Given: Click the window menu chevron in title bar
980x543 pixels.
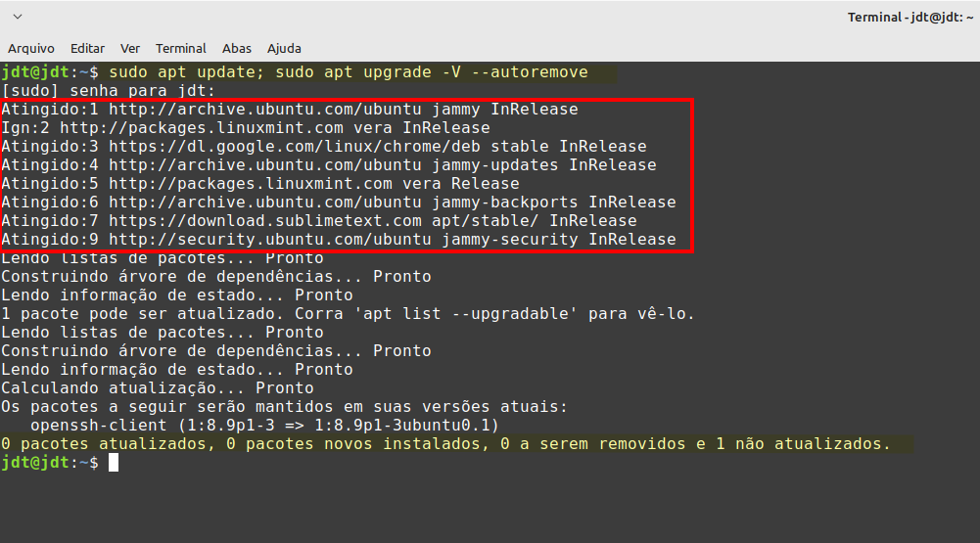Looking at the screenshot, I should (x=18, y=17).
